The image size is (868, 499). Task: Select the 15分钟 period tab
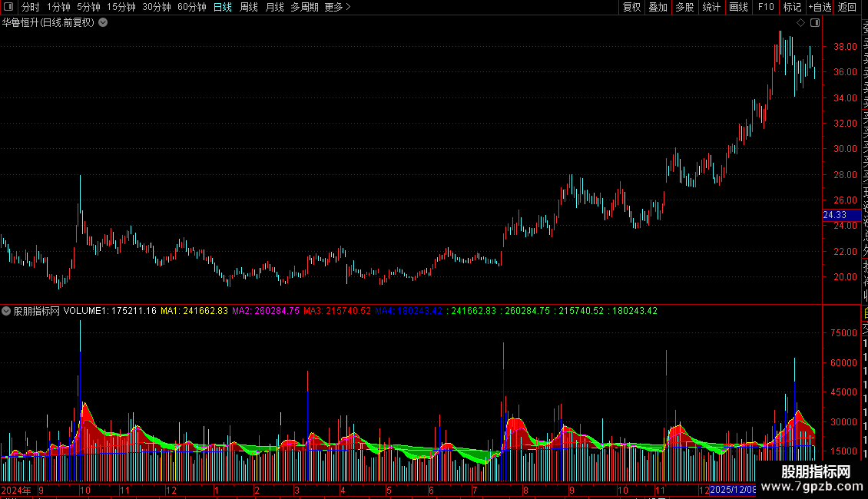(121, 7)
